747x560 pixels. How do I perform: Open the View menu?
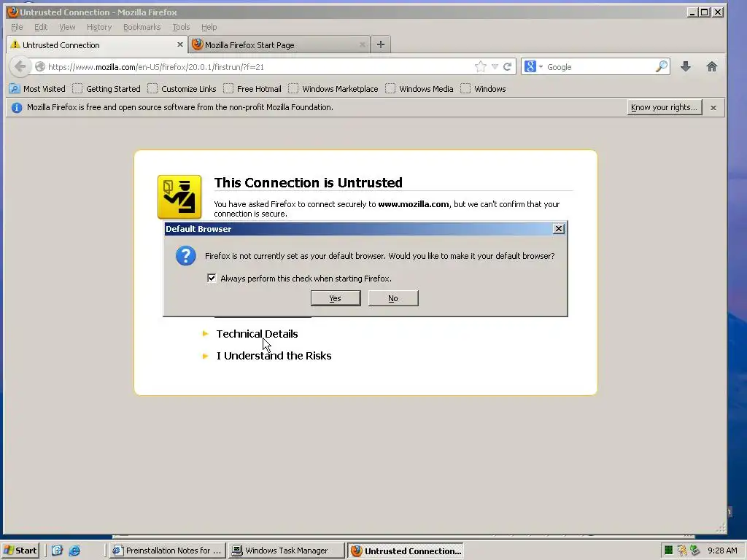(x=67, y=27)
